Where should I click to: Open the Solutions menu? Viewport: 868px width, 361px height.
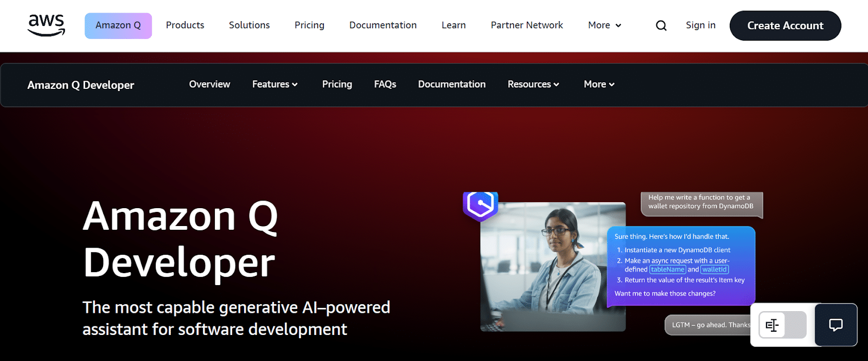click(249, 25)
